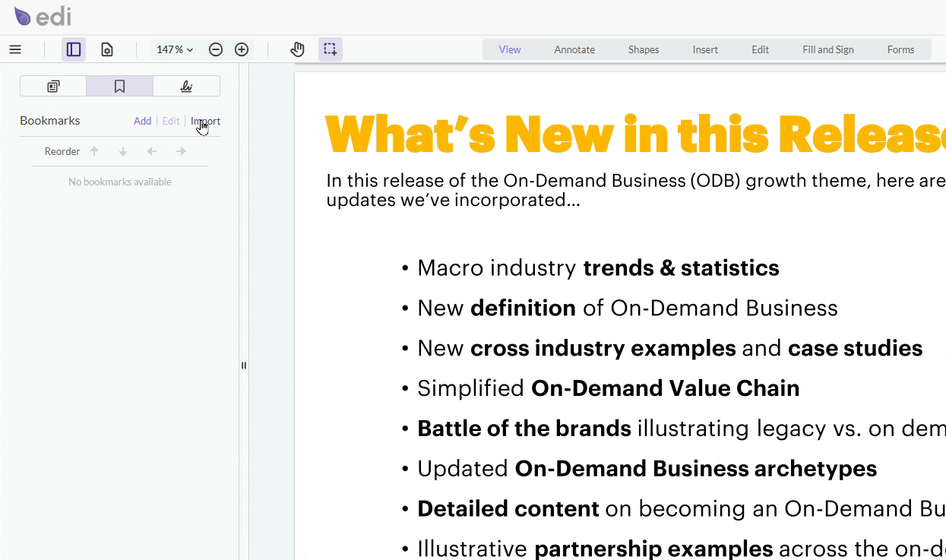Open the signatures panel tab

tap(186, 86)
